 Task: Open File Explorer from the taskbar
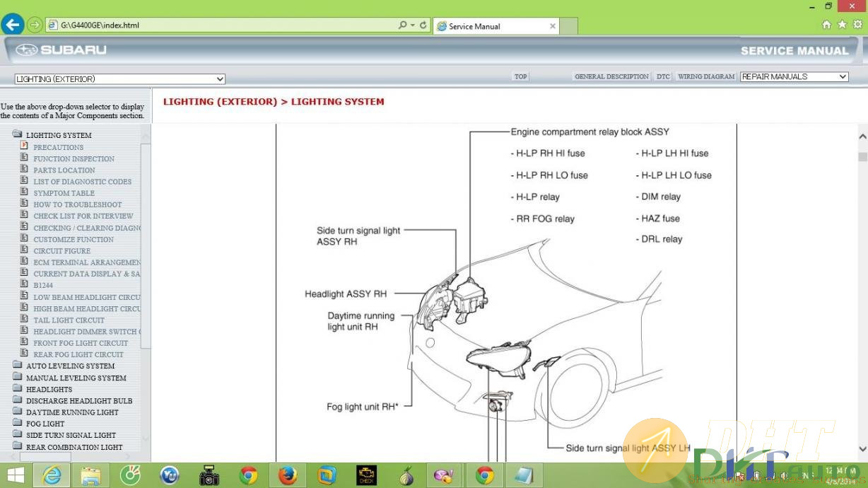tap(90, 475)
